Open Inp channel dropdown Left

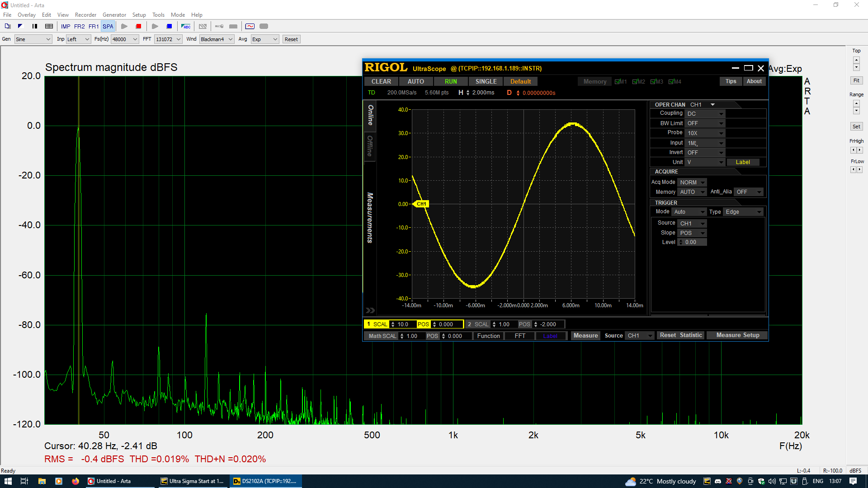79,39
